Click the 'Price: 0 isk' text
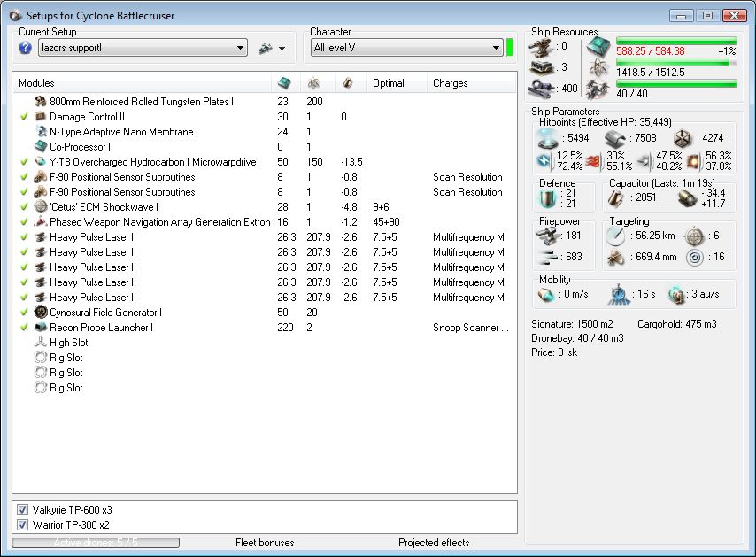756x557 pixels. [x=554, y=352]
